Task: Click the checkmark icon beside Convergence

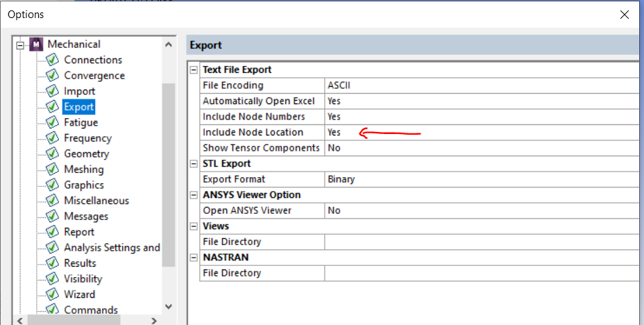Action: [x=53, y=76]
